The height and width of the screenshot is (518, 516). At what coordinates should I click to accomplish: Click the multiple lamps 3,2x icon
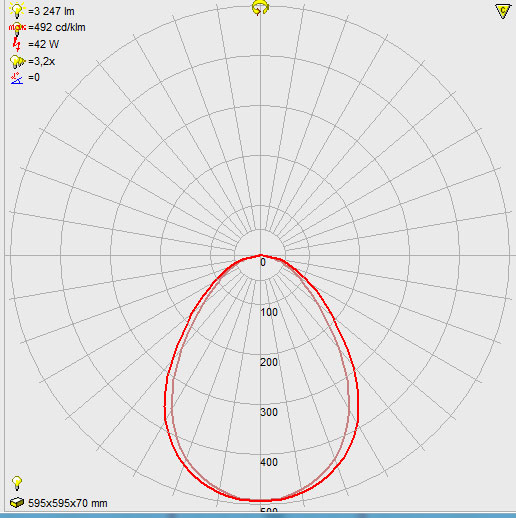[17, 62]
